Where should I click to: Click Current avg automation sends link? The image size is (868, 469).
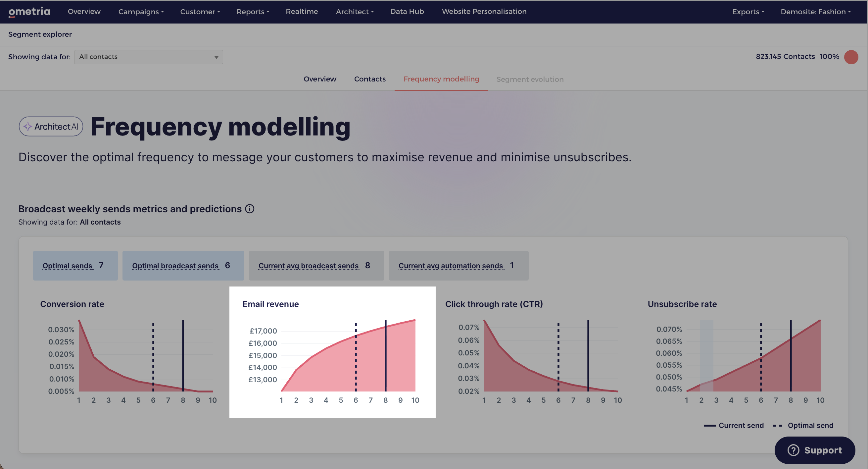point(451,266)
